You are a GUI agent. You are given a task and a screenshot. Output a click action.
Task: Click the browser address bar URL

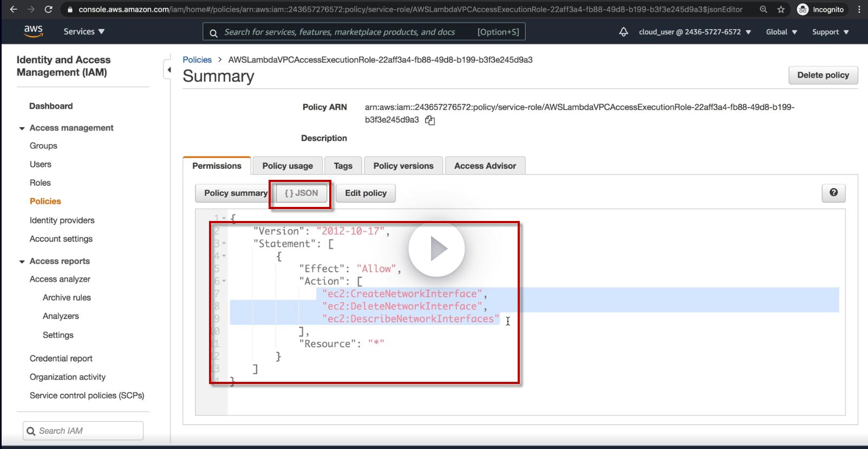pos(410,9)
